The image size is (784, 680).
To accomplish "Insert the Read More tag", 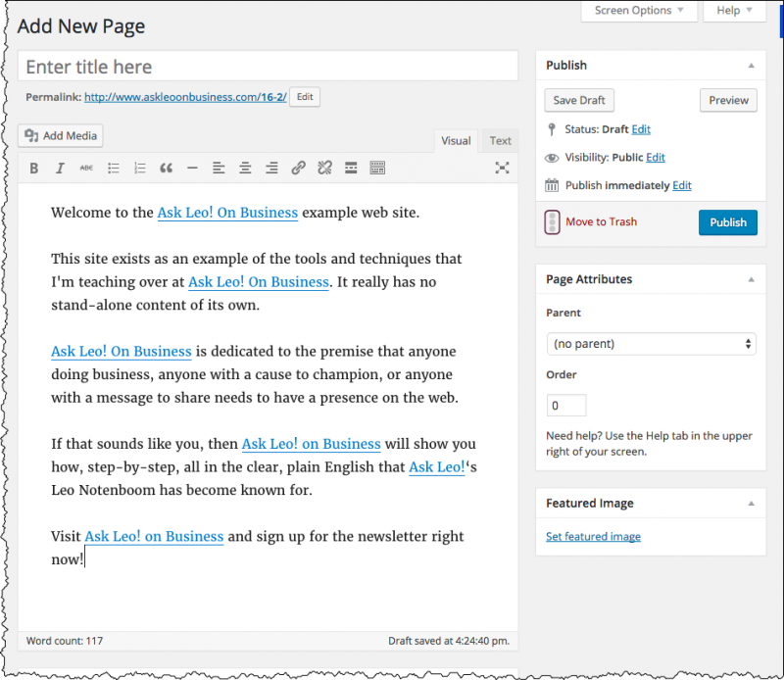I will pos(351,168).
